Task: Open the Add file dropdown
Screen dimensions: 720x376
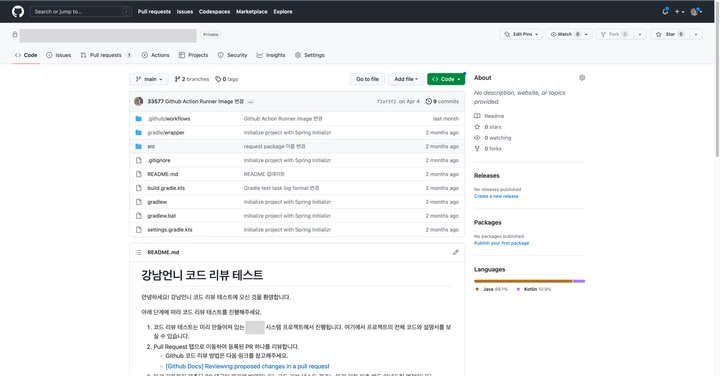Action: click(406, 79)
